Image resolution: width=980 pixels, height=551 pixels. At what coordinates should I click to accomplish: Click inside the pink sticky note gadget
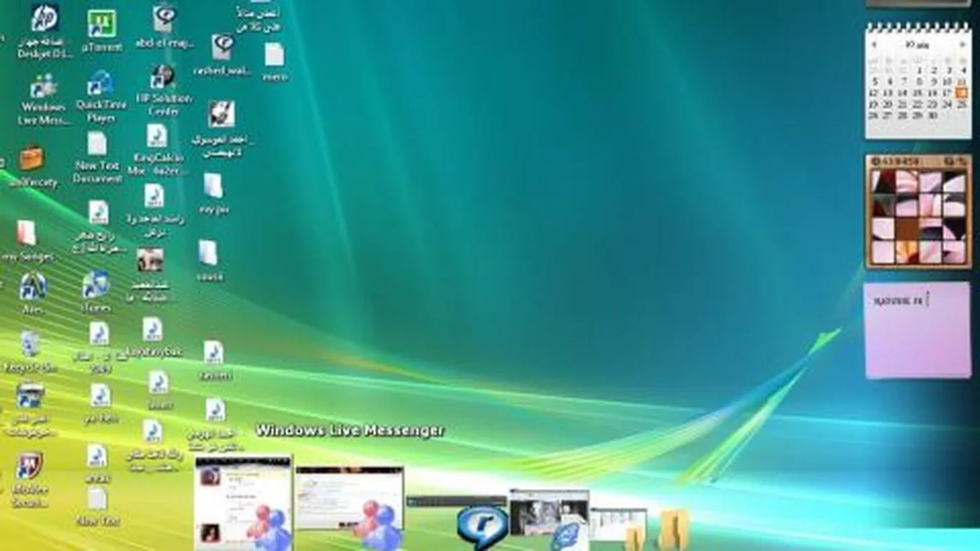[x=917, y=335]
